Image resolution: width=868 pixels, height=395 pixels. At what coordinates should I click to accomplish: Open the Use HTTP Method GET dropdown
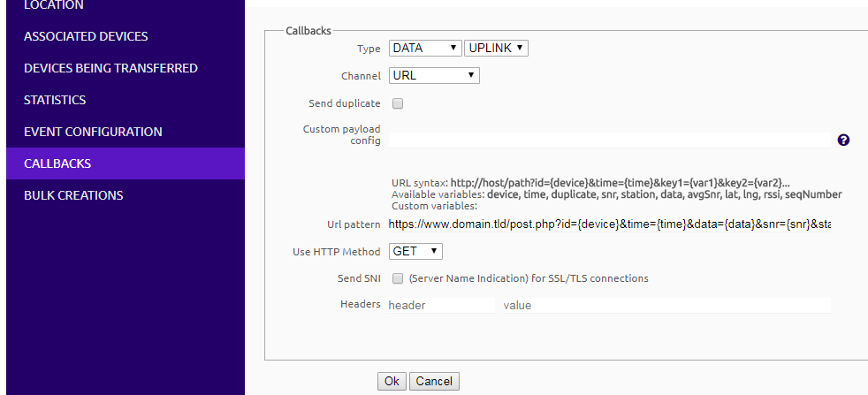click(415, 251)
